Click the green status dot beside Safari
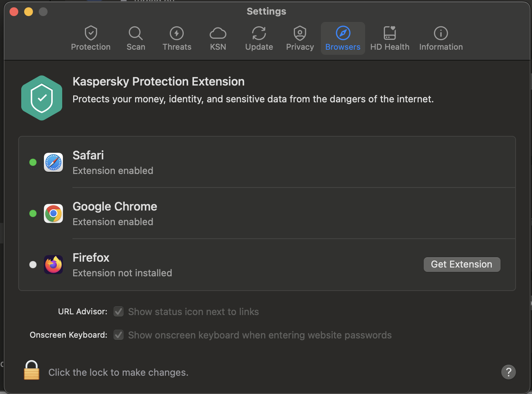The height and width of the screenshot is (394, 532). click(x=33, y=162)
